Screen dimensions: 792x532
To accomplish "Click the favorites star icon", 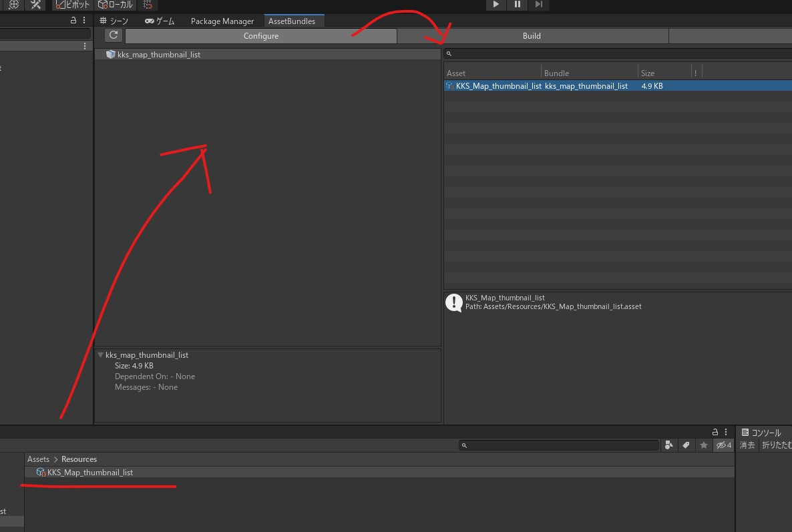I will [x=703, y=445].
